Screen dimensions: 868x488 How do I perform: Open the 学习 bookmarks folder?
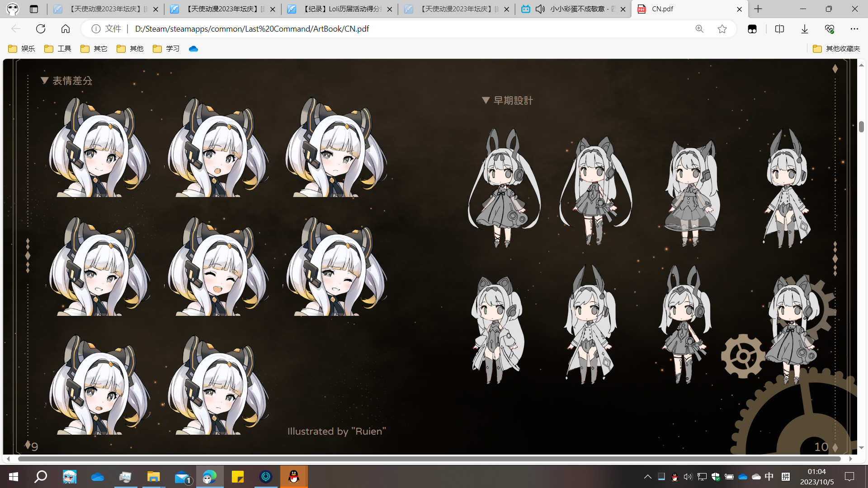pos(166,49)
